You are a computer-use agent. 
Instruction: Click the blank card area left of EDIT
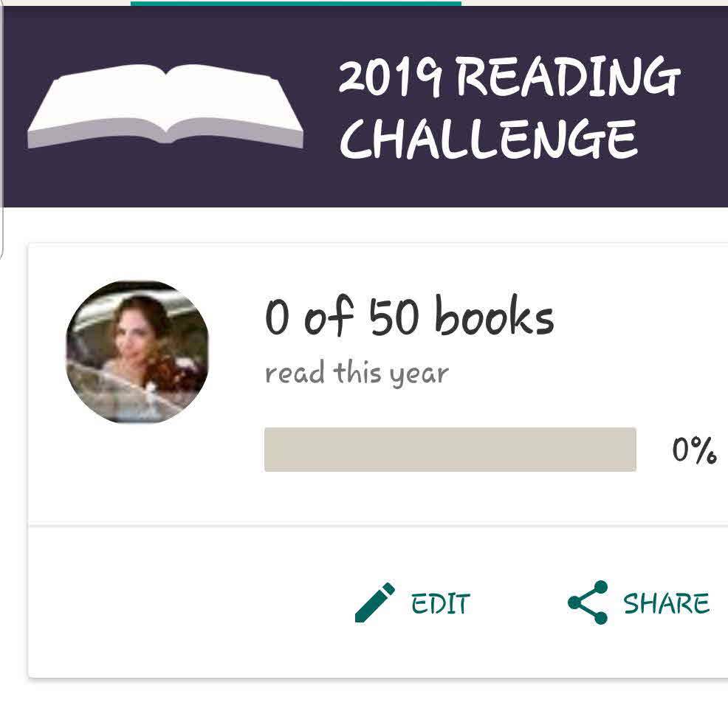click(185, 602)
